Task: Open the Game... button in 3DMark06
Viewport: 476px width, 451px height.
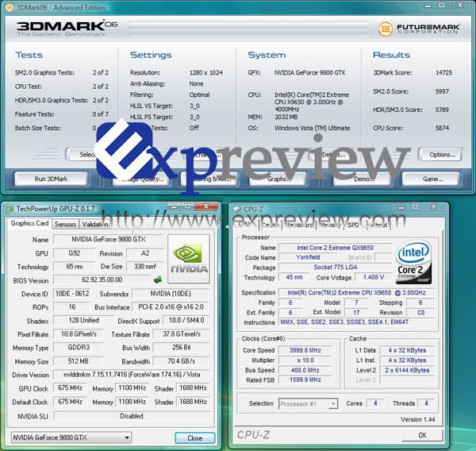Action: [433, 179]
